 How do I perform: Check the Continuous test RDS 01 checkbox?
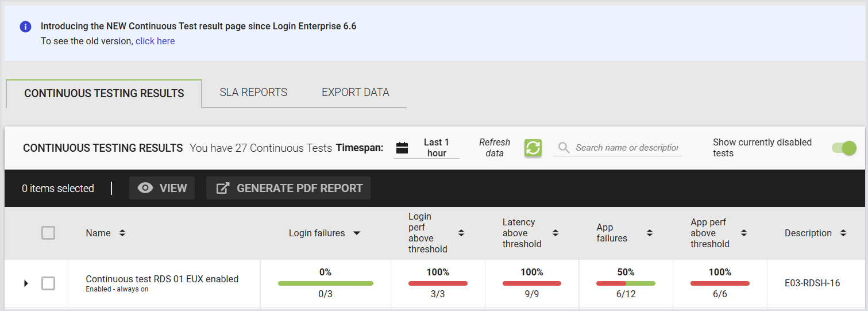pyautogui.click(x=48, y=283)
